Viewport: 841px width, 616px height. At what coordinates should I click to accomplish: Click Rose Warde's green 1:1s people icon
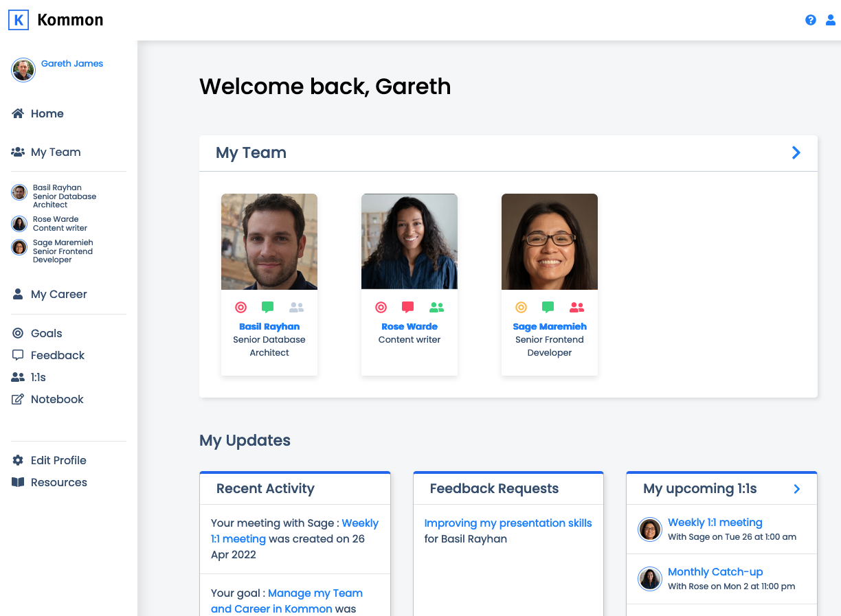click(x=436, y=307)
